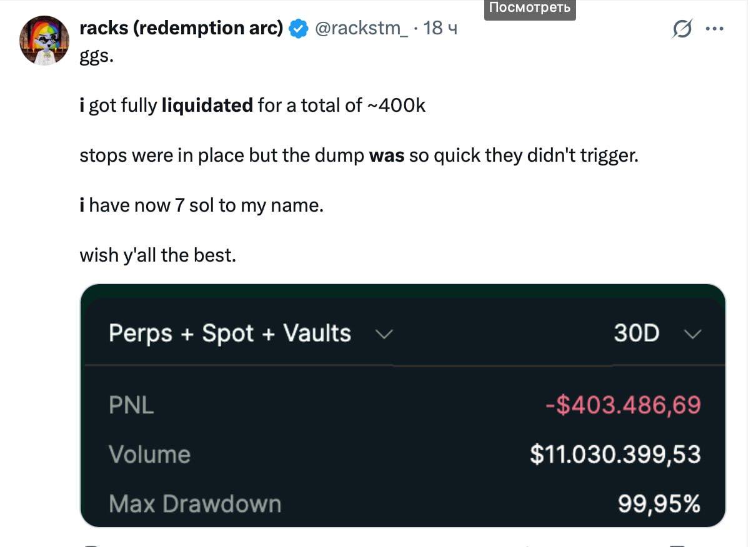Open the Grok icon on the post

point(682,29)
